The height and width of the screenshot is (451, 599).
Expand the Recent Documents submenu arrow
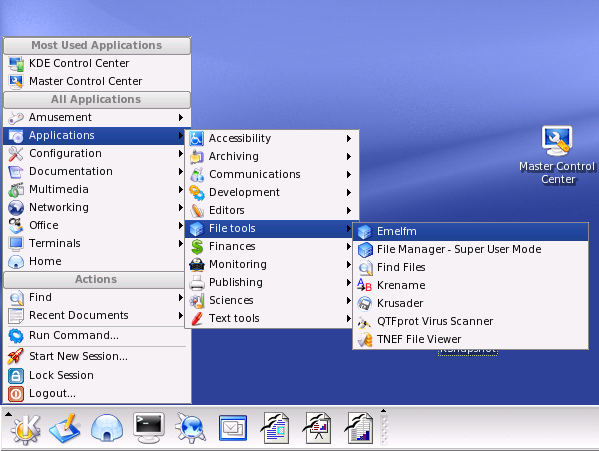pyautogui.click(x=181, y=315)
